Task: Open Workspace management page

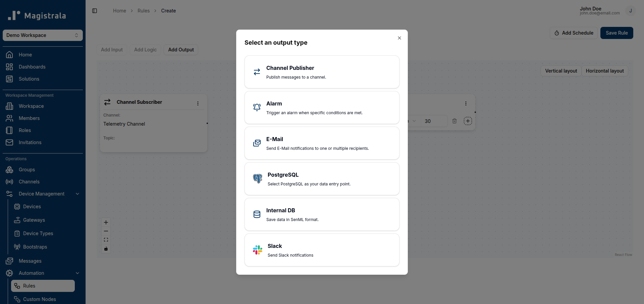Action: [43, 106]
